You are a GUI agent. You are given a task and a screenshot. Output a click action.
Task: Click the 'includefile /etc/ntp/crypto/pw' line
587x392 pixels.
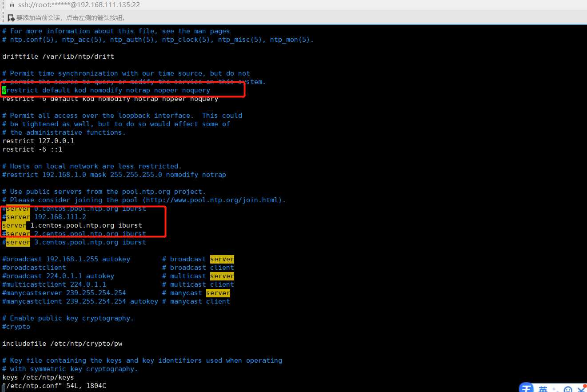(x=62, y=344)
